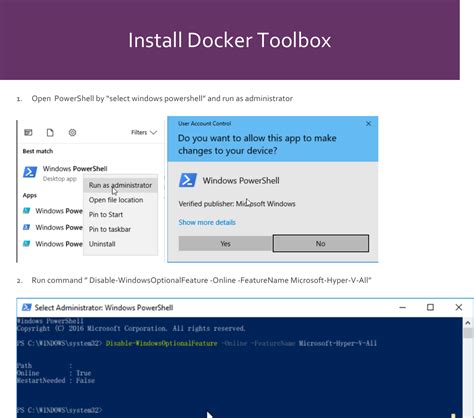
Task: Click the Disable-WindowsOptionalFeature command text
Action: (162, 343)
